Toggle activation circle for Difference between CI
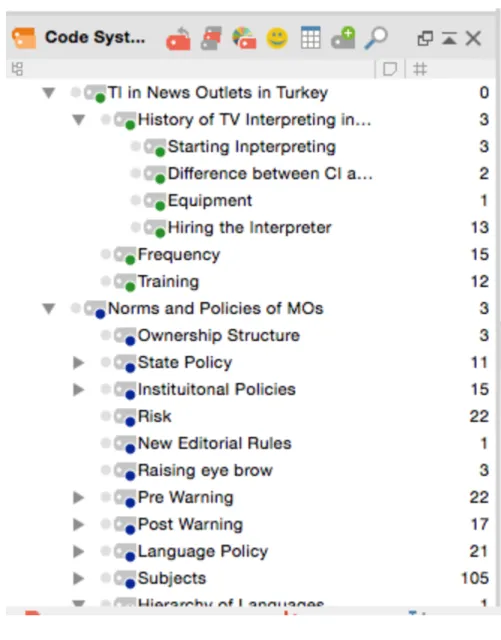The height and width of the screenshot is (640, 501). [x=136, y=173]
